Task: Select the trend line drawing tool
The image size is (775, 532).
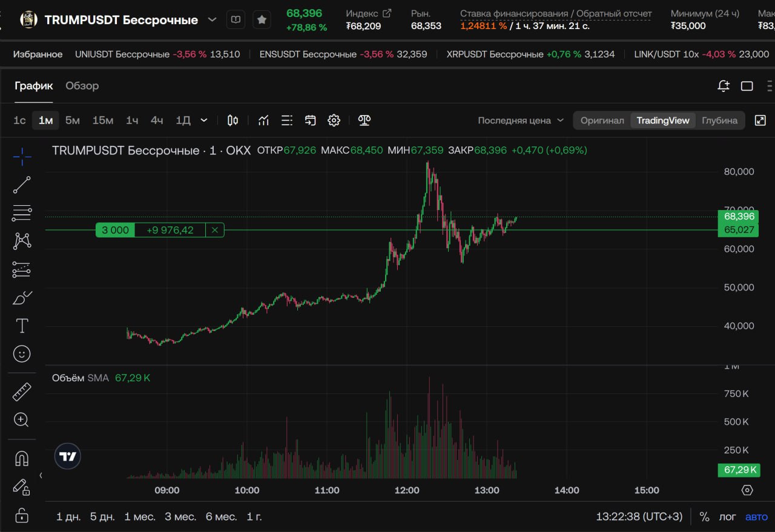Action: (x=22, y=185)
